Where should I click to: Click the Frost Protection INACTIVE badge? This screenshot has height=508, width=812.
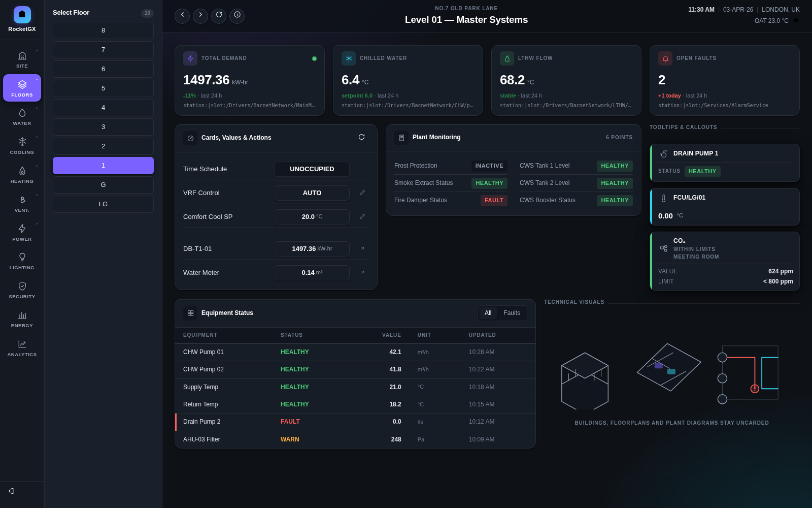click(x=489, y=166)
